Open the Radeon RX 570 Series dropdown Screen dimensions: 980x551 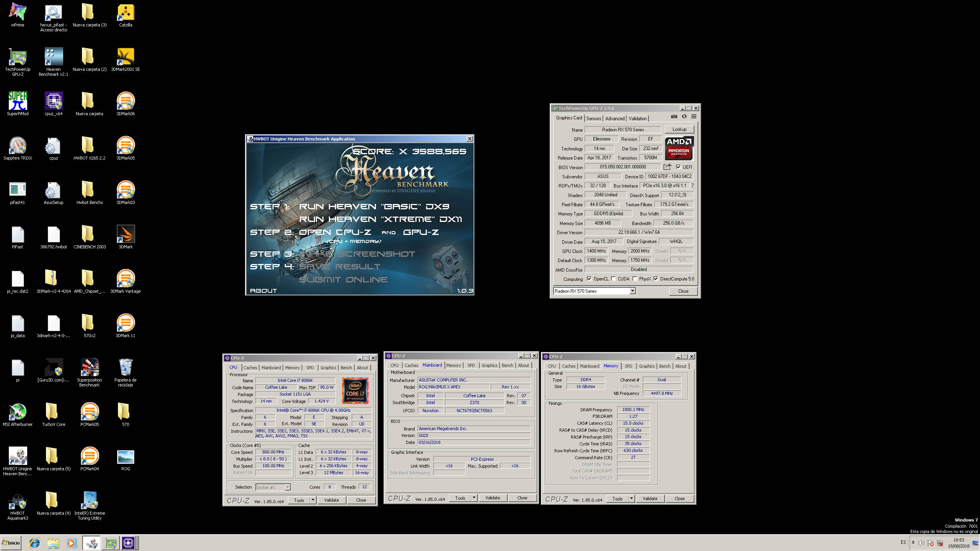coord(632,291)
